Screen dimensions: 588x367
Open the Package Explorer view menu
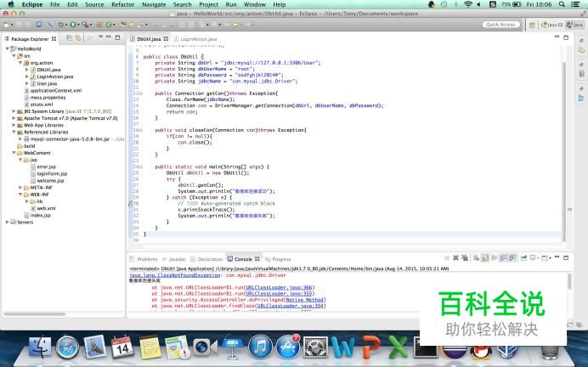tap(100, 37)
